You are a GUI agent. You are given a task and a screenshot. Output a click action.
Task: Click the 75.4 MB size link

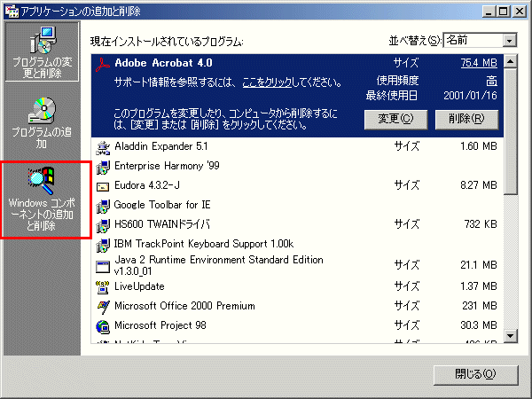(x=479, y=63)
